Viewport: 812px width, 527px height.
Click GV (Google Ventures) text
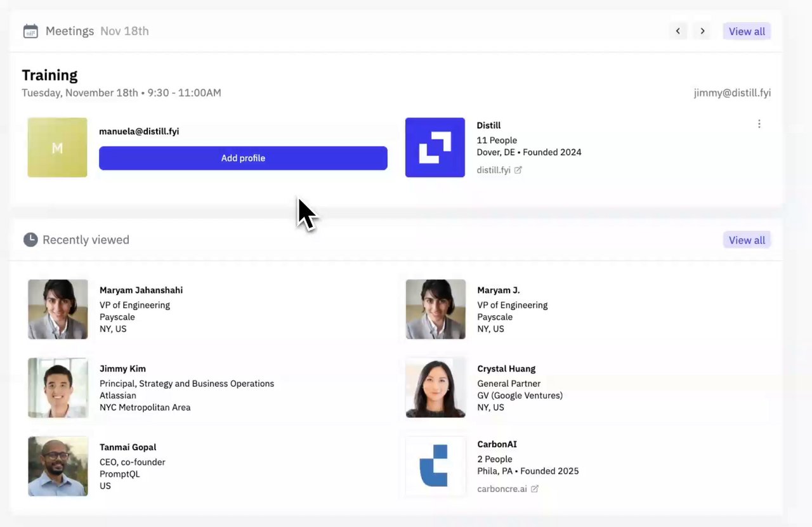coord(520,395)
